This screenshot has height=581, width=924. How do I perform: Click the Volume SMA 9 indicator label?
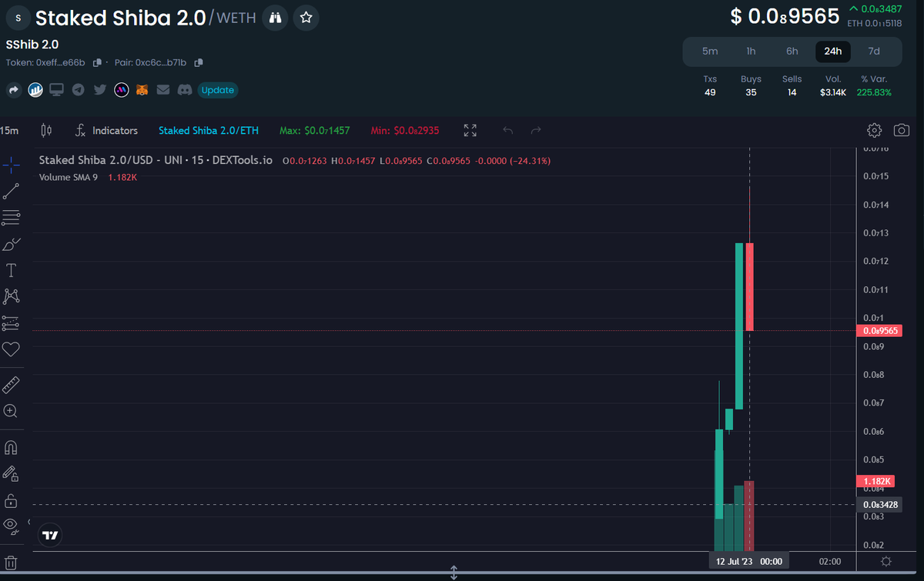pyautogui.click(x=69, y=178)
